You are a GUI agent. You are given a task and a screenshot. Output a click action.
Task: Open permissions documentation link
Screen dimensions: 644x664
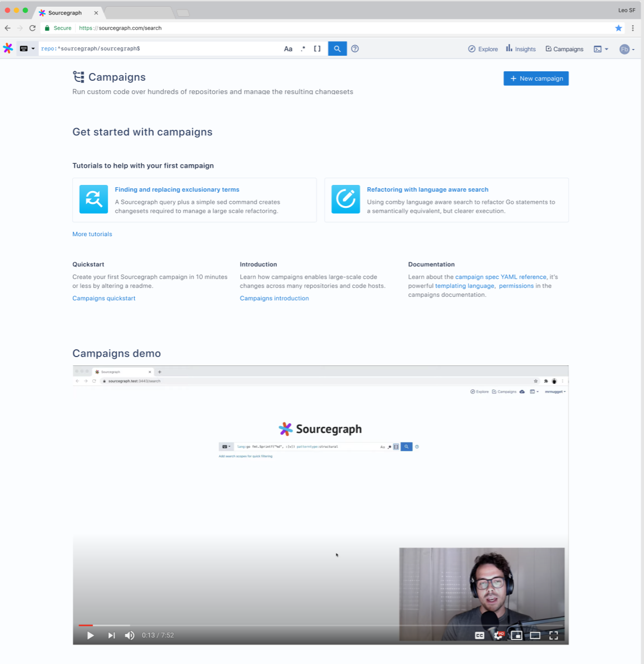pos(516,286)
